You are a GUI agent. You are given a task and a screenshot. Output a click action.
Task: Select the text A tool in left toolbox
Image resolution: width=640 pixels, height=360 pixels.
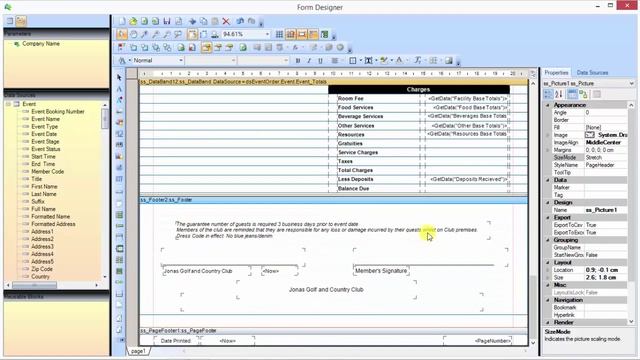click(119, 89)
